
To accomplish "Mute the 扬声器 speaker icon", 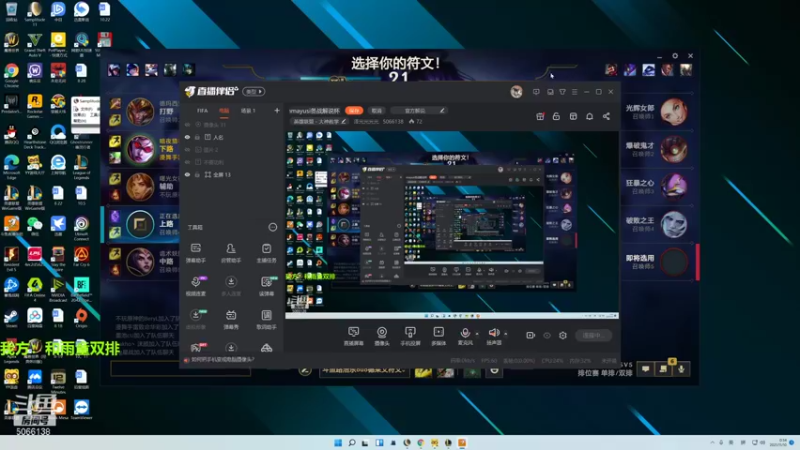I will tap(493, 334).
